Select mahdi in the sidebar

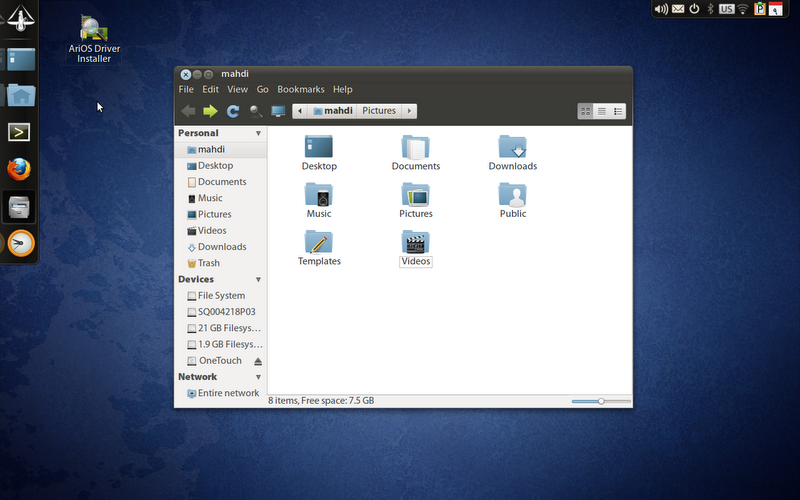click(x=220, y=149)
